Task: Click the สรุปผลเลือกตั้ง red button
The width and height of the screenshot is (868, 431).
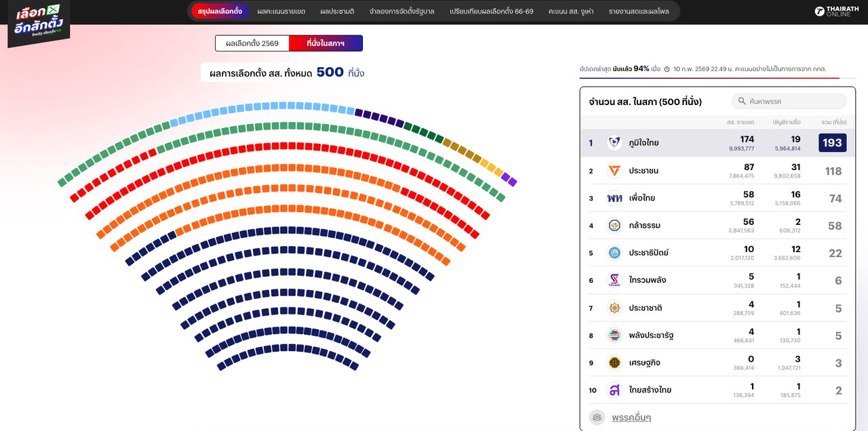Action: pos(220,12)
